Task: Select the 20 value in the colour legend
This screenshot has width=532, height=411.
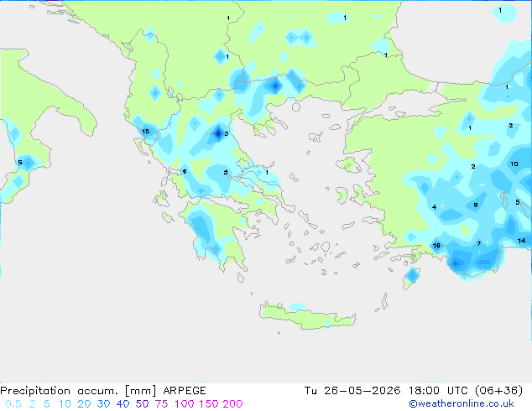Action: 84,404
